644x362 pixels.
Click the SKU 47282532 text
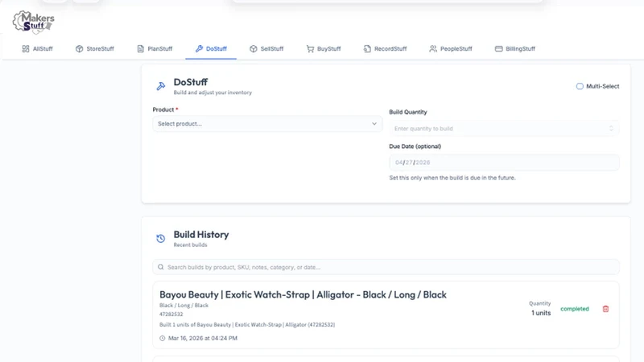(x=171, y=315)
